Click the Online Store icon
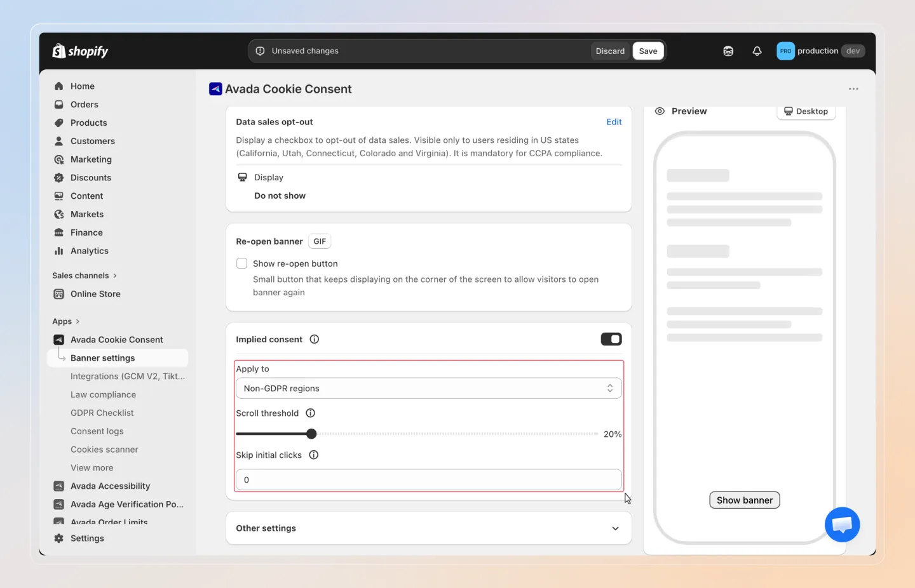Image resolution: width=915 pixels, height=588 pixels. click(59, 294)
